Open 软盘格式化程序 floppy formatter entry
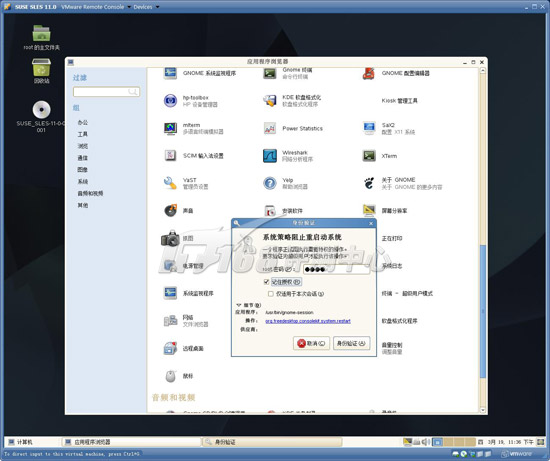 click(x=400, y=321)
